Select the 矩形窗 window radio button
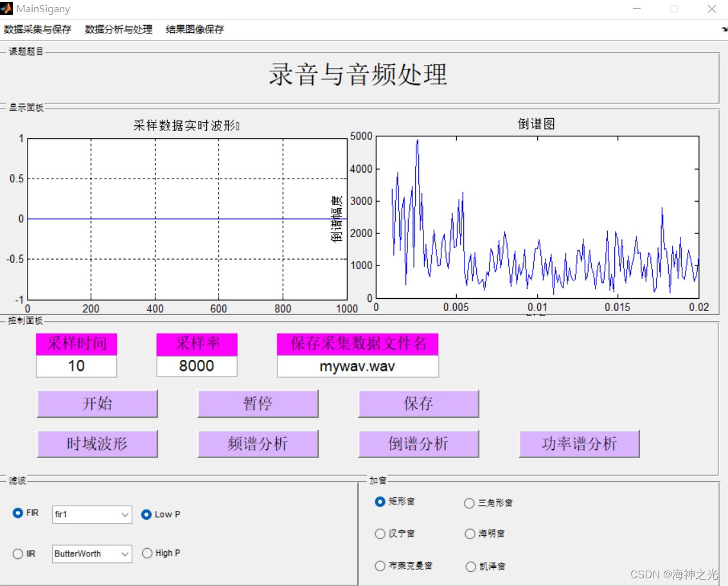Image resolution: width=728 pixels, height=586 pixels. pyautogui.click(x=380, y=501)
